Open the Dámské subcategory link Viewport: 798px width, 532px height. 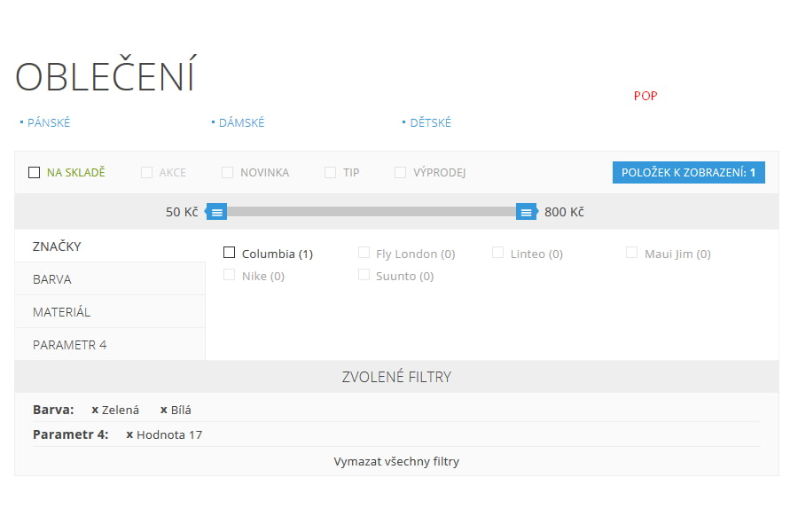click(241, 122)
